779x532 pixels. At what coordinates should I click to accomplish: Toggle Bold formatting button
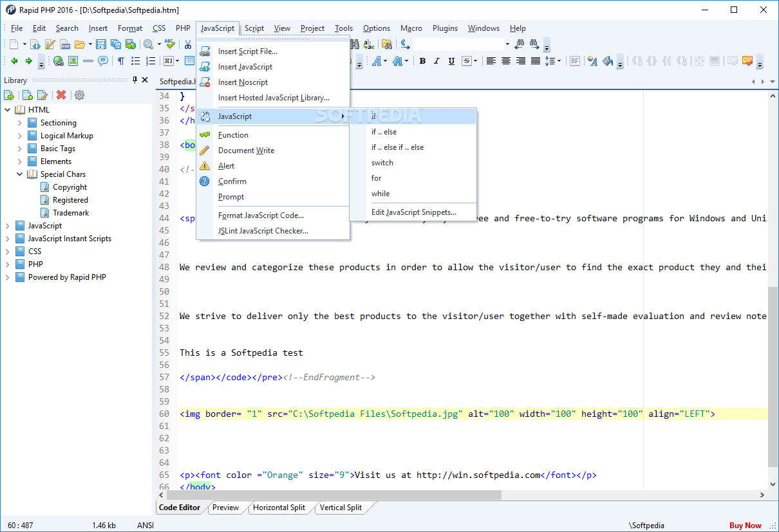tap(422, 61)
